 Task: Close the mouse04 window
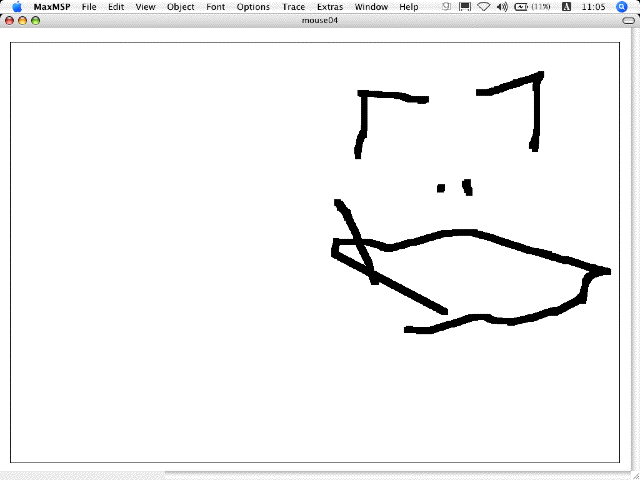(9, 20)
